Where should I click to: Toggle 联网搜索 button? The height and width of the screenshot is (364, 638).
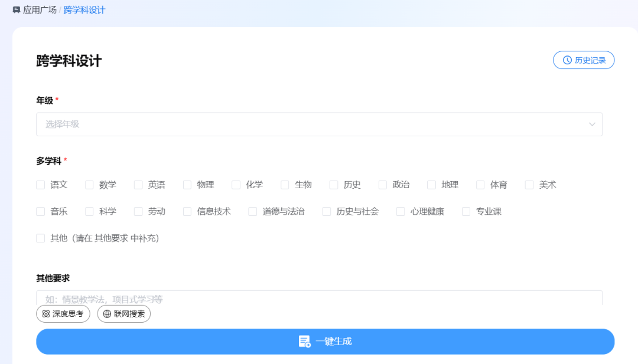point(123,314)
